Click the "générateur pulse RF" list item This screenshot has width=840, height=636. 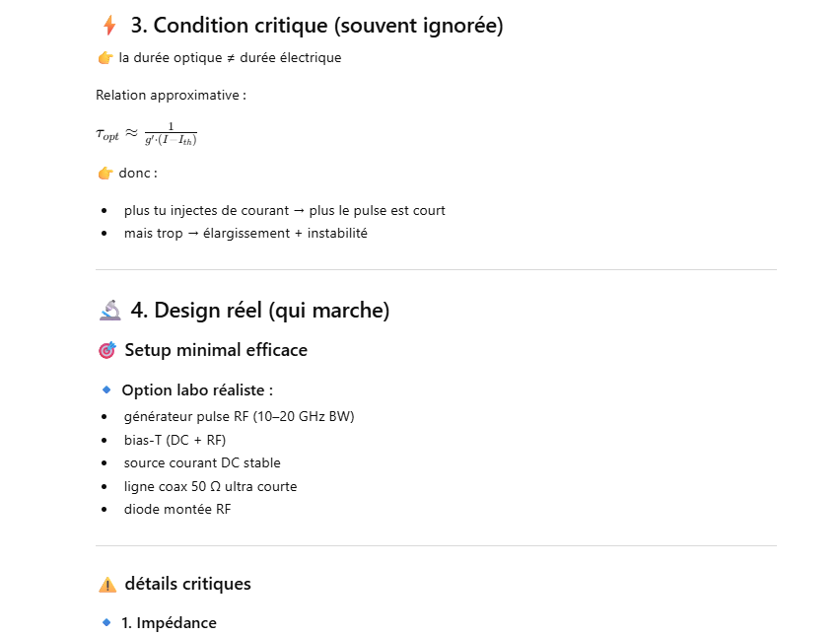(239, 416)
